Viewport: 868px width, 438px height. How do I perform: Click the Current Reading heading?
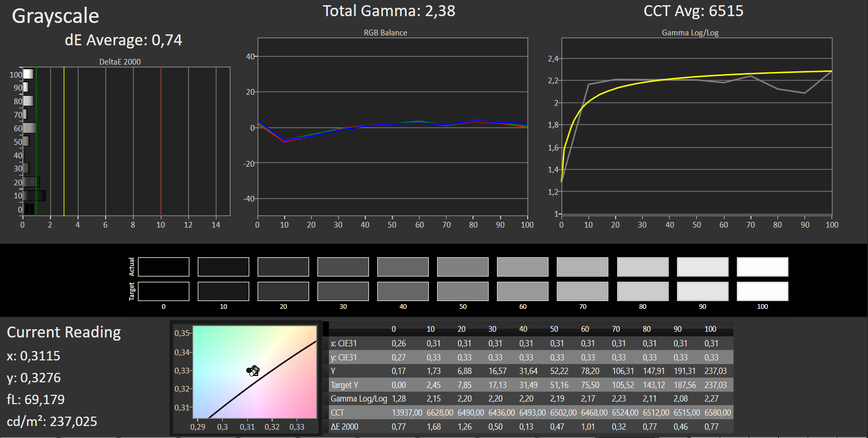[x=64, y=332]
